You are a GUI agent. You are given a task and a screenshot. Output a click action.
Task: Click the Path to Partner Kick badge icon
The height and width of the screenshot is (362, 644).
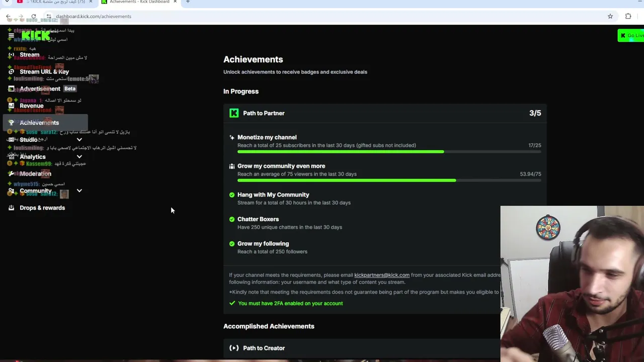click(x=234, y=113)
